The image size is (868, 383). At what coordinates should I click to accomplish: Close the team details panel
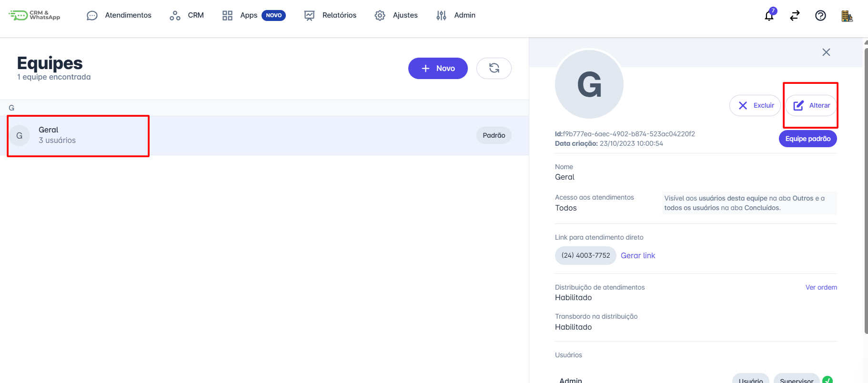(x=826, y=52)
